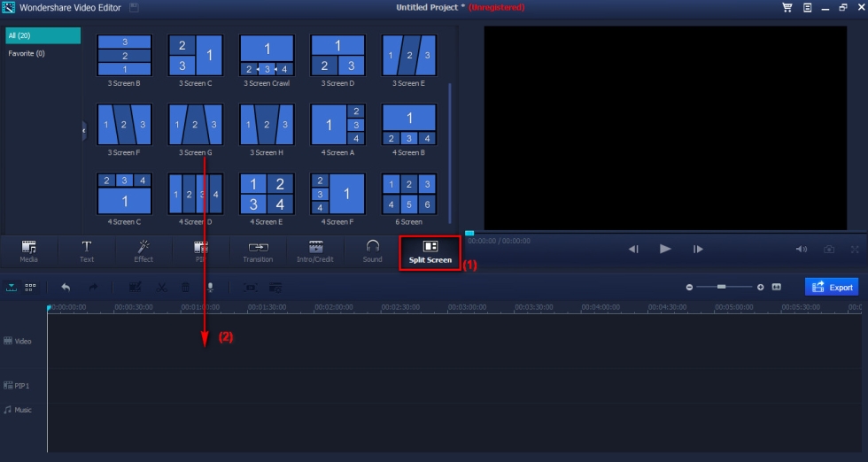The image size is (868, 462).
Task: Click the shopping cart purchase icon
Action: click(x=787, y=7)
